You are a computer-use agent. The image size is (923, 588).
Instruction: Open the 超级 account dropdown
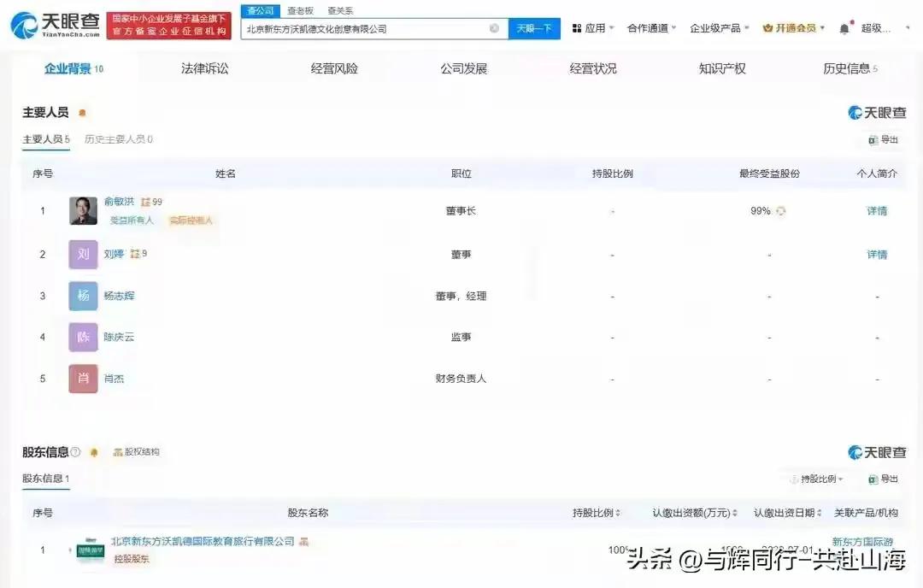pos(885,28)
